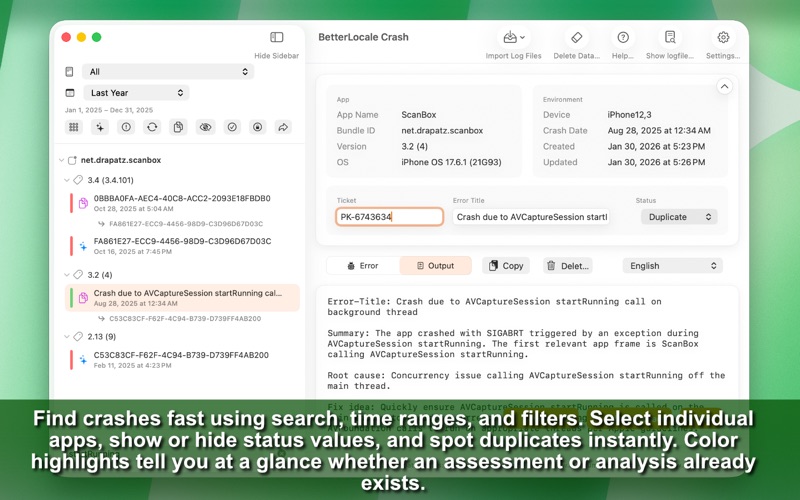Image resolution: width=800 pixels, height=500 pixels.
Task: Collapse the details panel with chevron button
Action: (x=724, y=86)
